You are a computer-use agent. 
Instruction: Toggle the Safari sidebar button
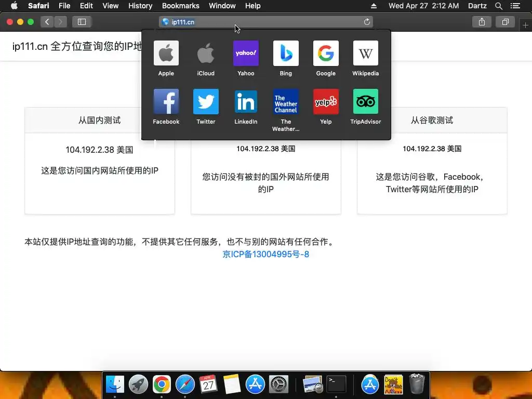(82, 22)
